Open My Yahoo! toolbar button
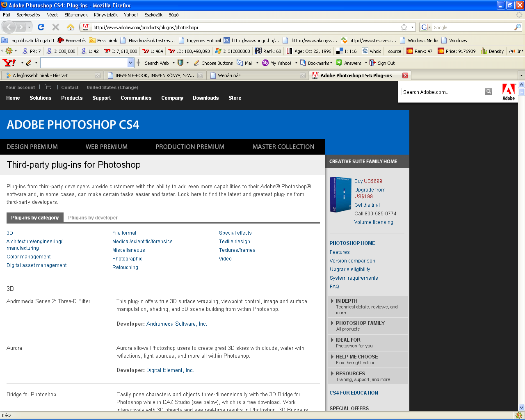 coord(277,63)
